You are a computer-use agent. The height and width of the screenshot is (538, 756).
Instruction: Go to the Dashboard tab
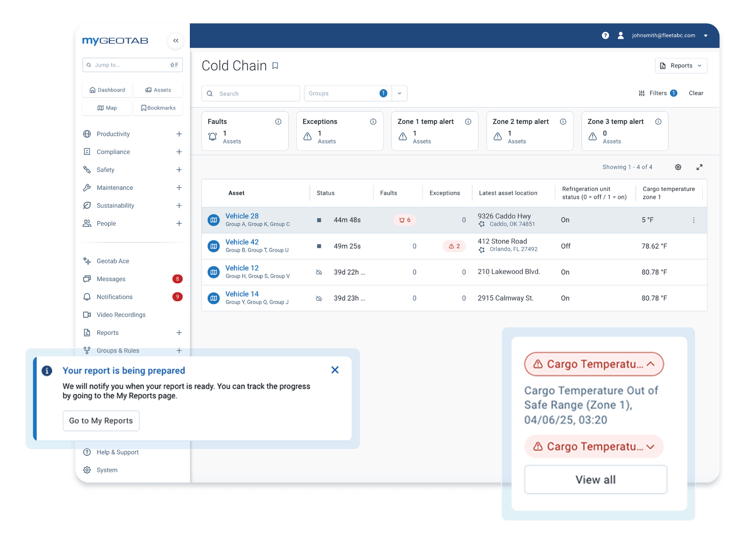(x=107, y=90)
